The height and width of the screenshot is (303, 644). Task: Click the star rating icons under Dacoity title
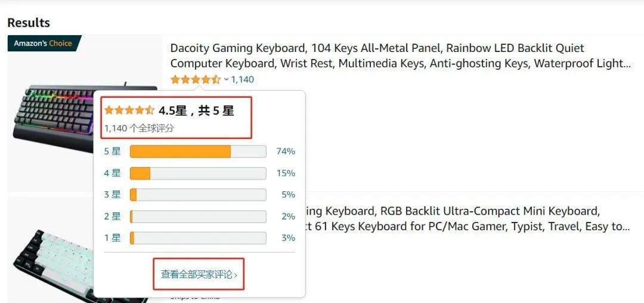(196, 79)
